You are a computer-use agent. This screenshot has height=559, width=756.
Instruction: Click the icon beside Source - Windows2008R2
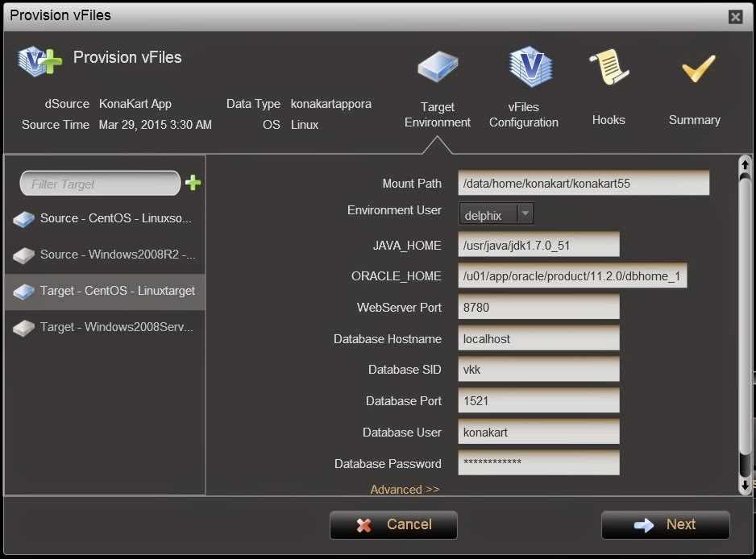click(23, 255)
